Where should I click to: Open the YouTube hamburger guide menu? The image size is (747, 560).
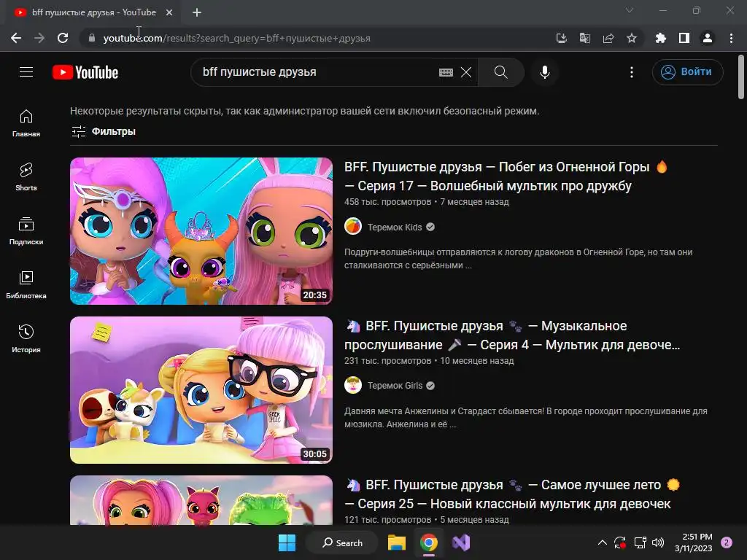[x=26, y=72]
